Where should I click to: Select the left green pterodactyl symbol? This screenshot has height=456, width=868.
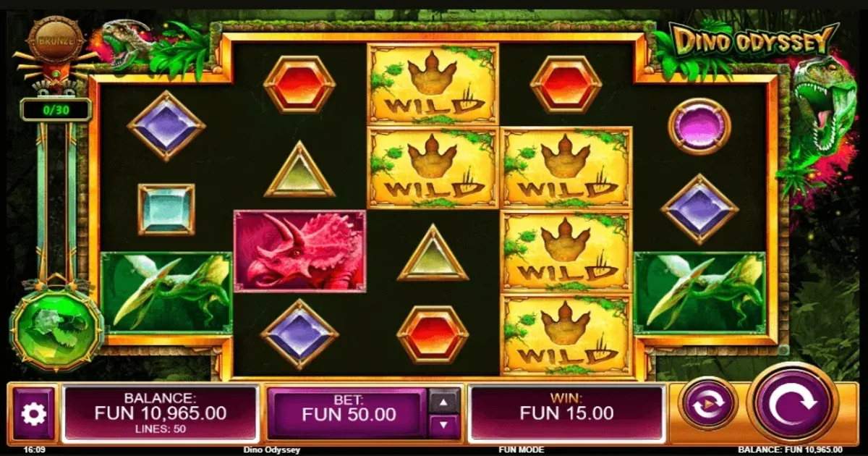point(166,292)
